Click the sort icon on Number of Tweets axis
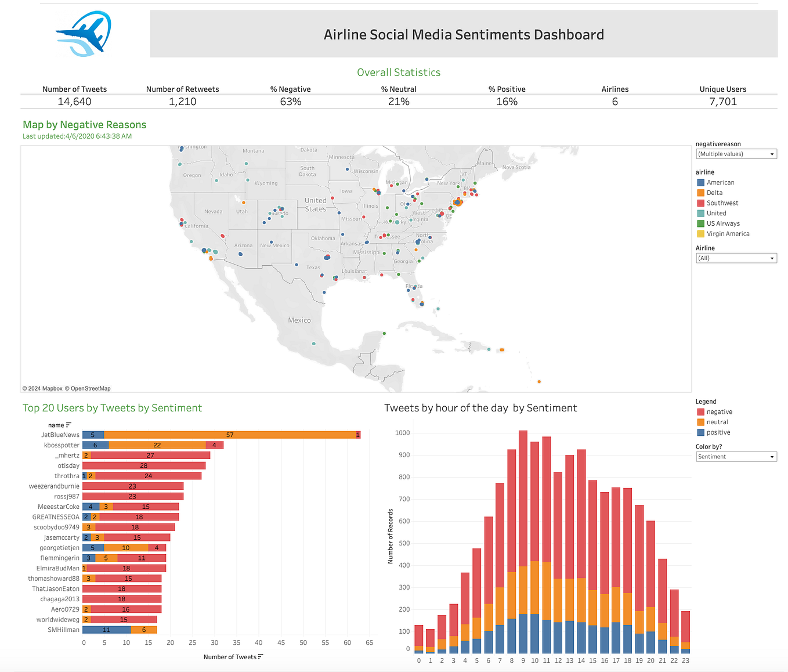Image resolution: width=788 pixels, height=672 pixels. tap(261, 656)
